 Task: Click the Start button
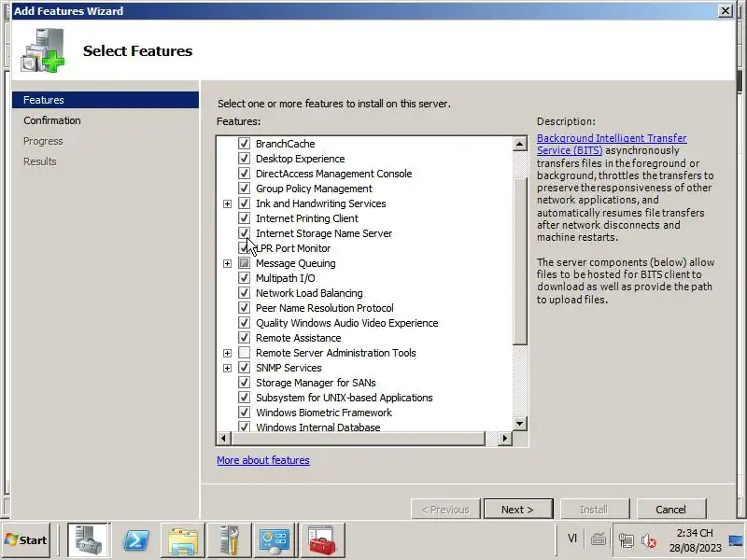coord(26,540)
